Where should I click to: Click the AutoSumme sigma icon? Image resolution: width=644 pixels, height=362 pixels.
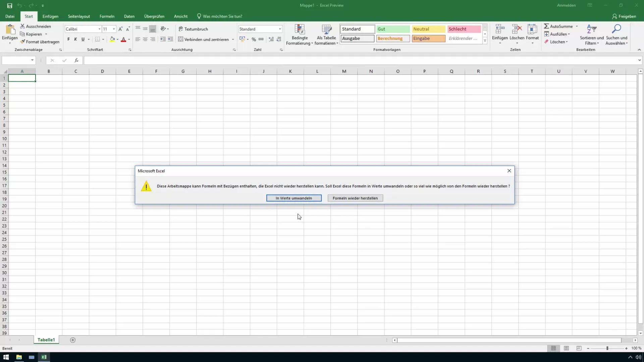point(546,26)
